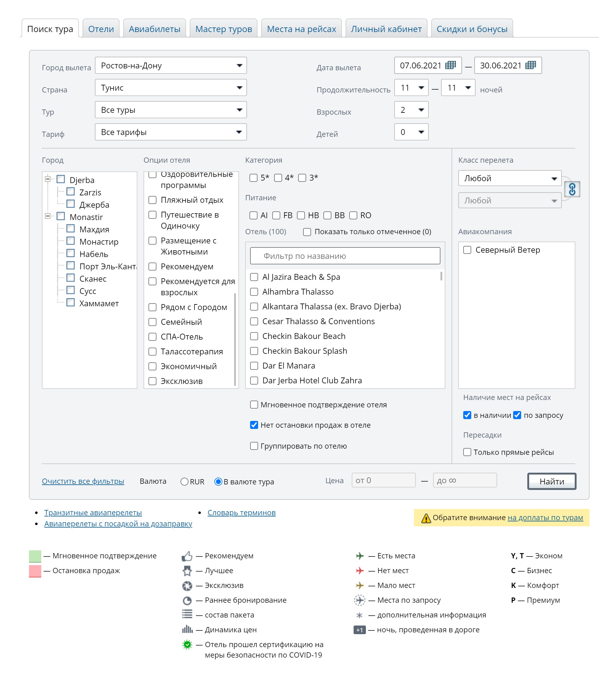This screenshot has height=689, width=616.
Task: Click the Найти search button
Action: 552,481
